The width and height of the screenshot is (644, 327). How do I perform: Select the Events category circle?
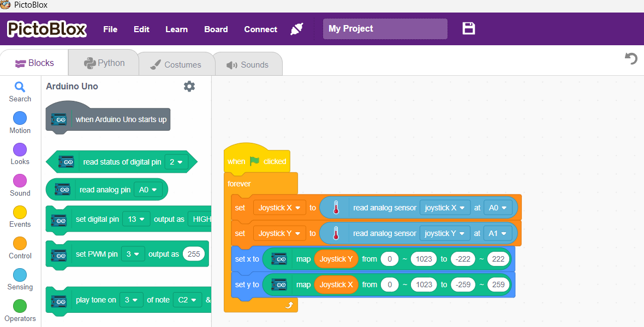(20, 213)
